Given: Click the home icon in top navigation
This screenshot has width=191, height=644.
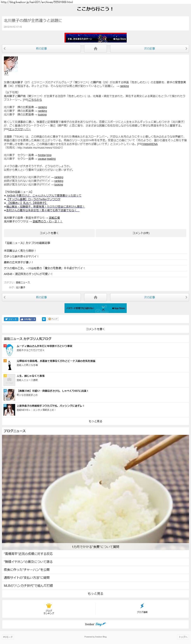Looking at the screenshot, I should coord(95,49).
